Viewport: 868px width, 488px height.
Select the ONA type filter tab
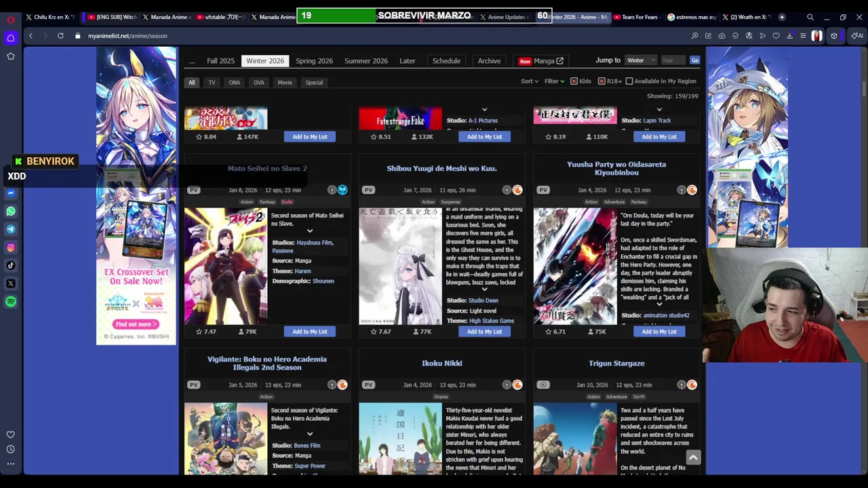click(234, 83)
